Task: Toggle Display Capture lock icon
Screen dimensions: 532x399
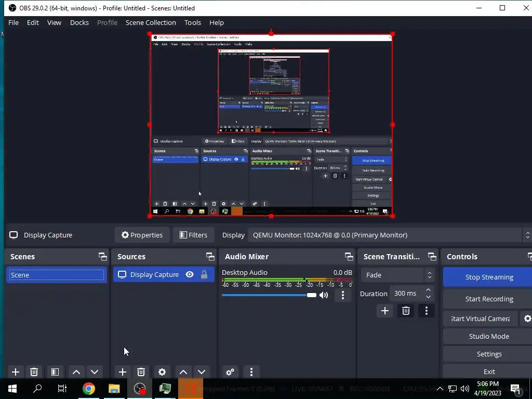Action: (204, 274)
